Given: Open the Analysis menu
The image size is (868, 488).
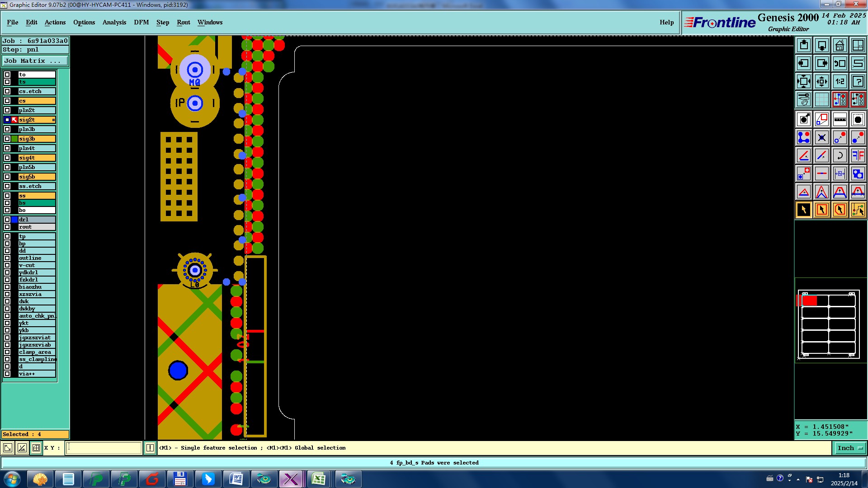Looking at the screenshot, I should point(114,22).
